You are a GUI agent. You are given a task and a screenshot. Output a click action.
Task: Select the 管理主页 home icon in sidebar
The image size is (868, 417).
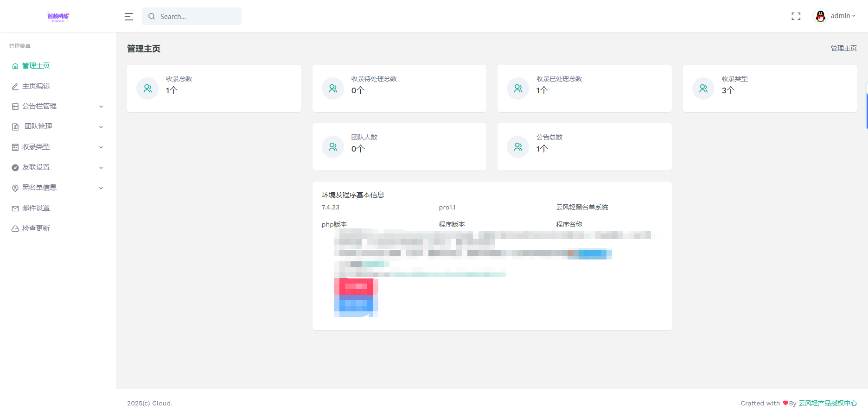click(14, 65)
